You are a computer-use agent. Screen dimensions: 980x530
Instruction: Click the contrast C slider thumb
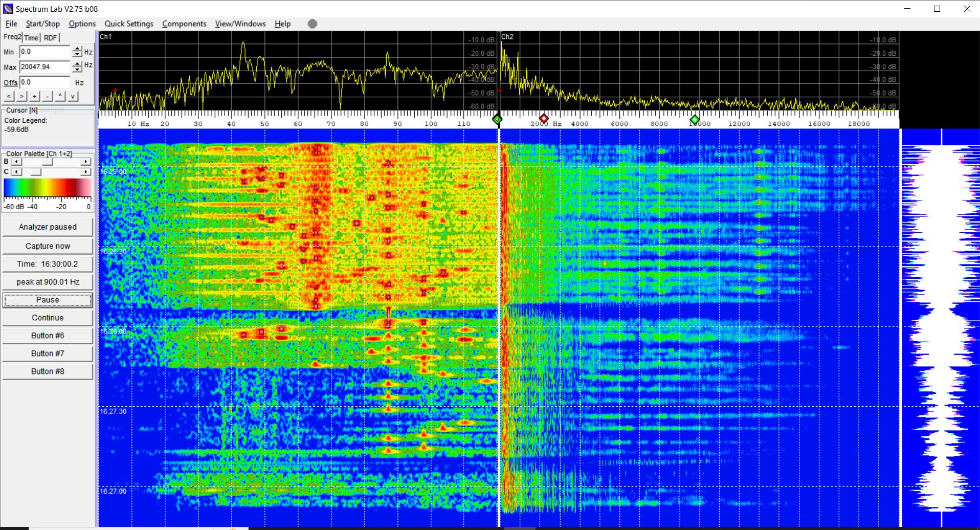pos(35,172)
